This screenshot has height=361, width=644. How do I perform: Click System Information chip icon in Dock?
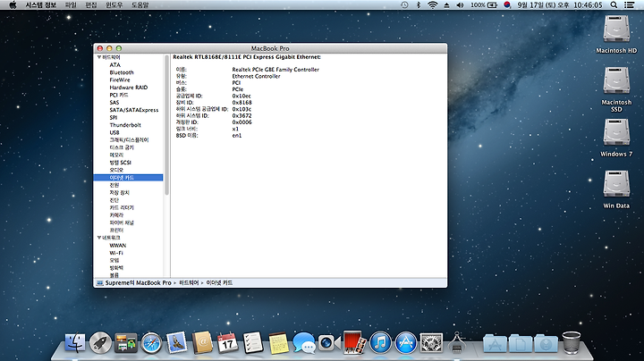[x=457, y=343]
